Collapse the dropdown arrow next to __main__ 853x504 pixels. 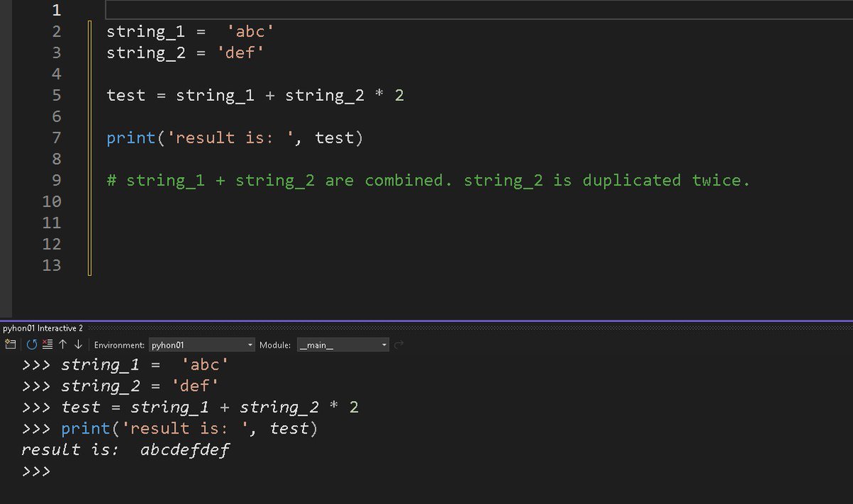pyautogui.click(x=382, y=344)
